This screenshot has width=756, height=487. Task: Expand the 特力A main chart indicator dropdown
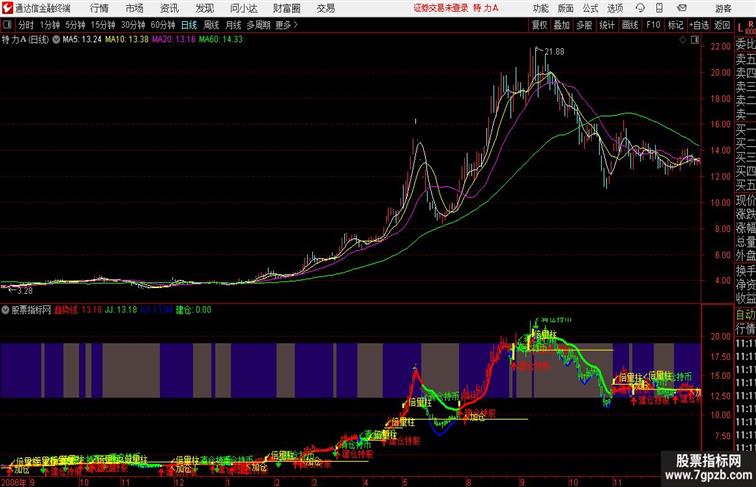pyautogui.click(x=56, y=40)
